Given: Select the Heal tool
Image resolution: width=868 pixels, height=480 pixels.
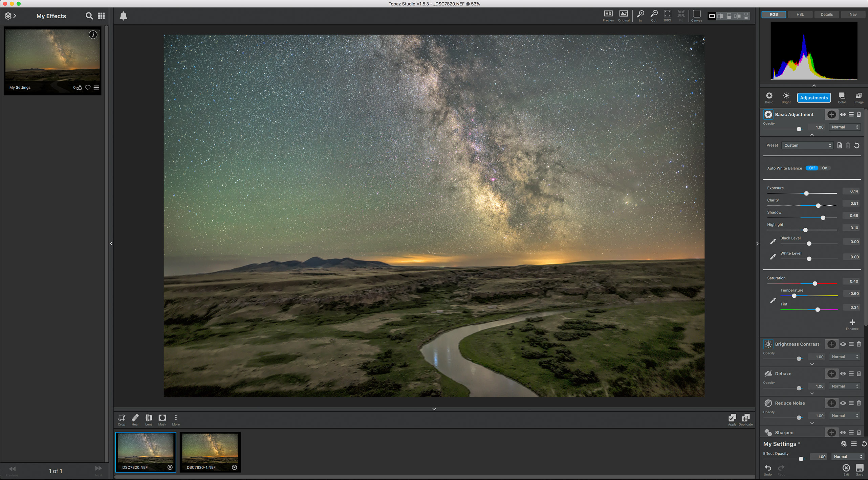Looking at the screenshot, I should (135, 419).
